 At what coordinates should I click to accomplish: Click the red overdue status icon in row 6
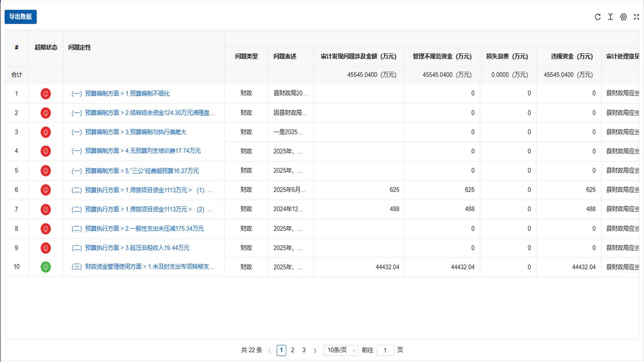click(x=46, y=190)
